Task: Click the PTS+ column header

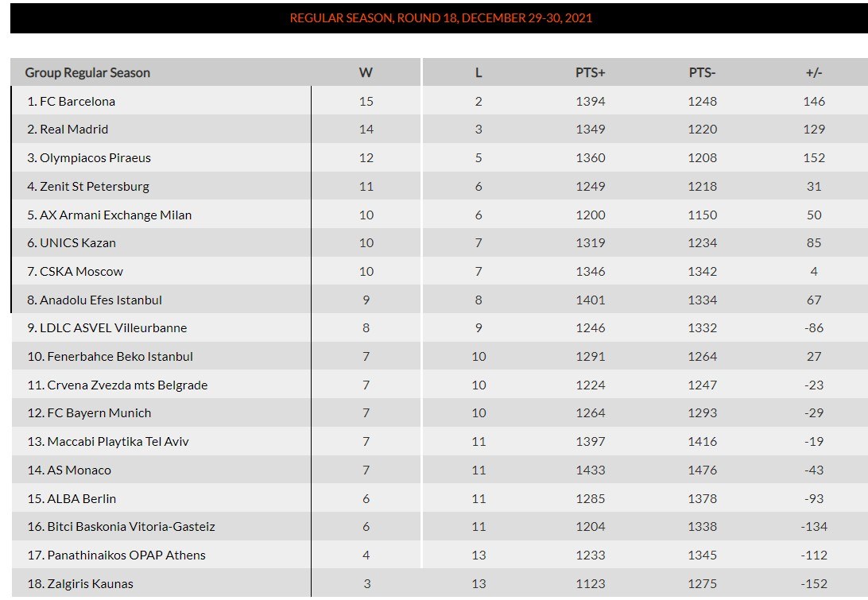Action: 591,72
